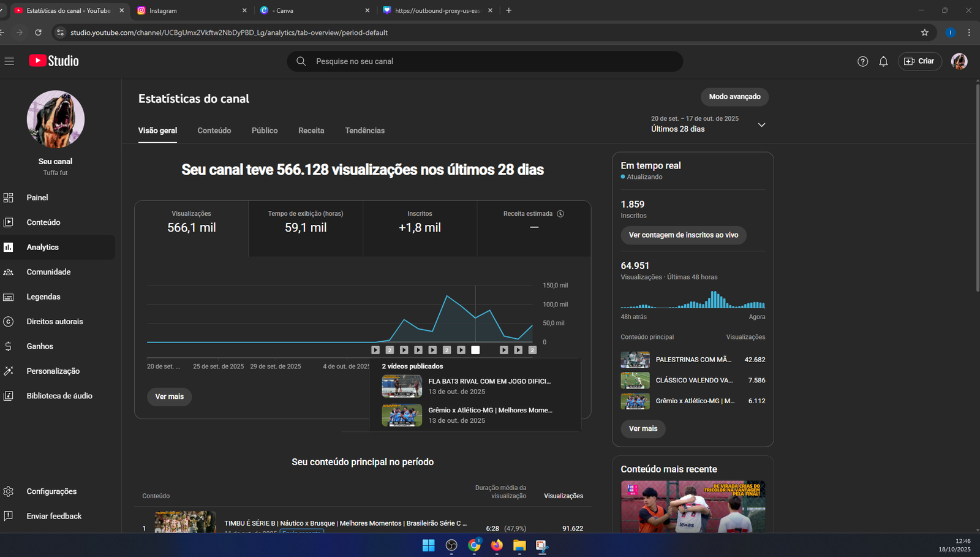Expand the Últimos 28 dias date dropdown
Screen dimensions: 980x557
coord(761,125)
